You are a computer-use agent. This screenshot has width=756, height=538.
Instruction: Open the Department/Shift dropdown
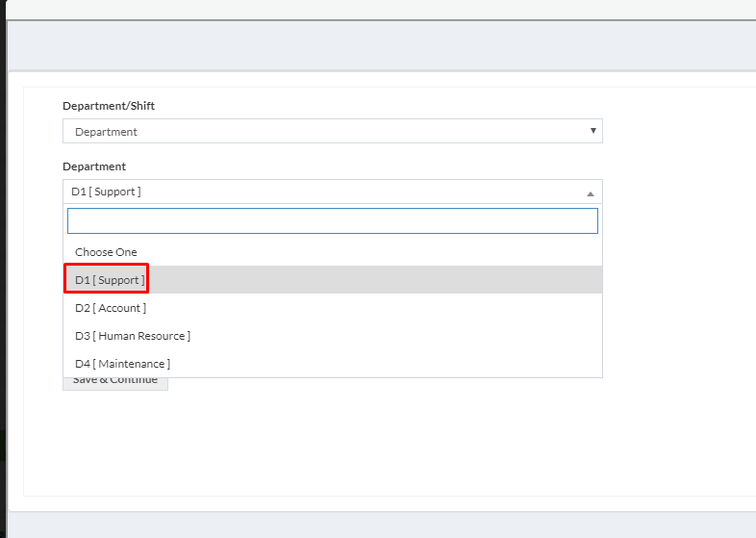click(x=332, y=131)
